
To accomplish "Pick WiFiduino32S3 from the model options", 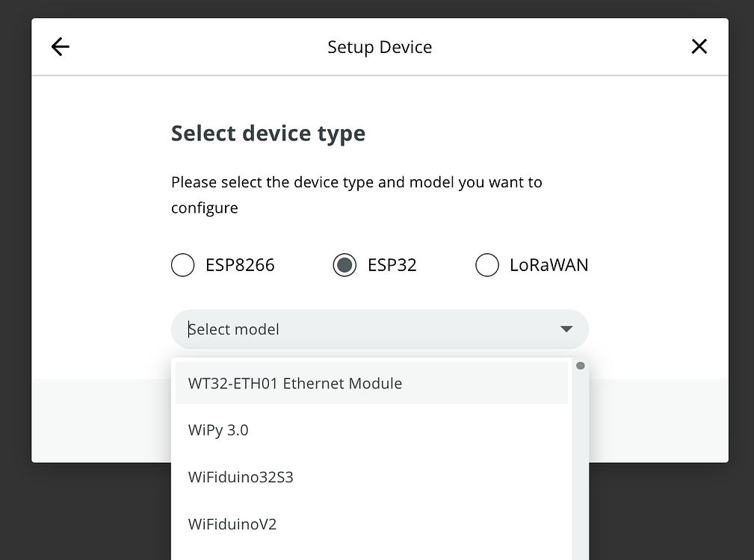I will click(241, 477).
